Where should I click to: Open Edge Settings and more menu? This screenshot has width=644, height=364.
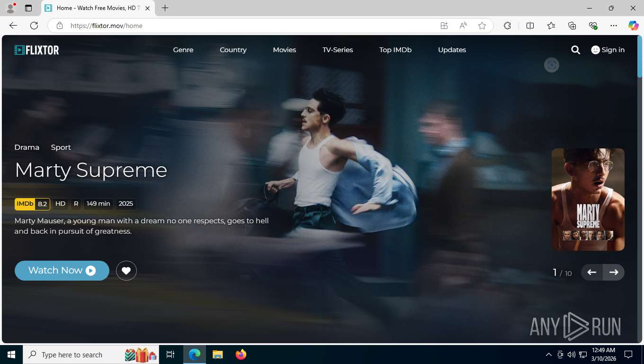(614, 26)
